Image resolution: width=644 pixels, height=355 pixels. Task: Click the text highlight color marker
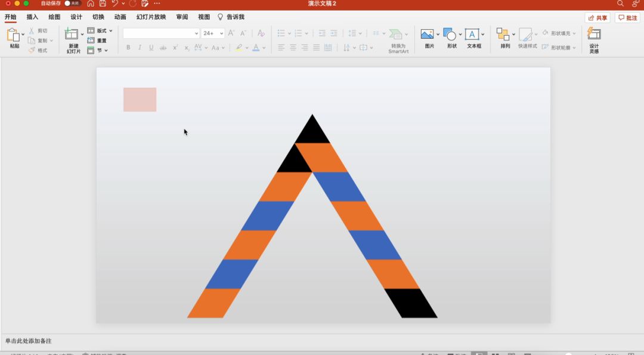[239, 48]
